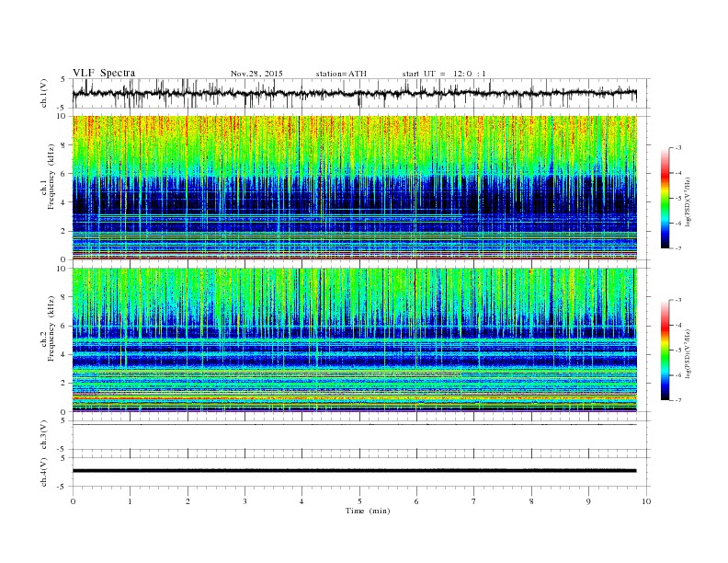Image resolution: width=728 pixels, height=563 pixels.
Task: Click the "station=ATH" header label
Action: 341,74
